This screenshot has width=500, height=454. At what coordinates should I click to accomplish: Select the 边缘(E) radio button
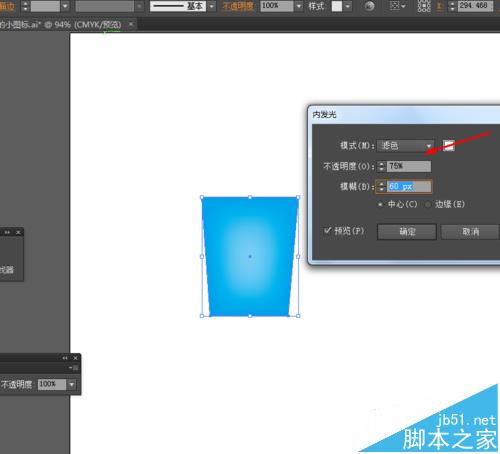428,204
